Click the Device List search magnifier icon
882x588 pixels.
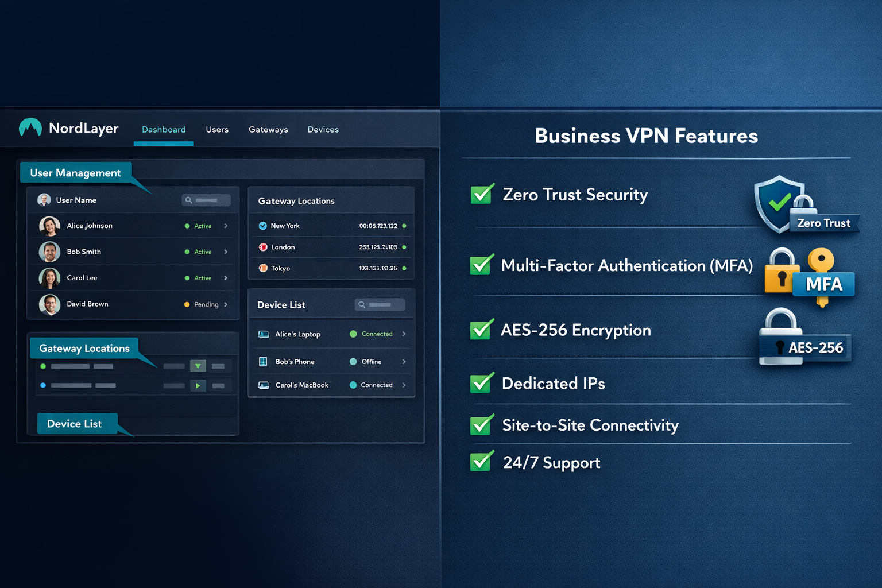[x=362, y=304]
